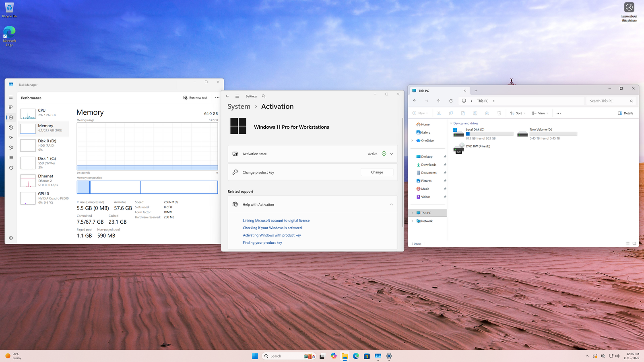Click the refresh icon in File Explorer

451,101
